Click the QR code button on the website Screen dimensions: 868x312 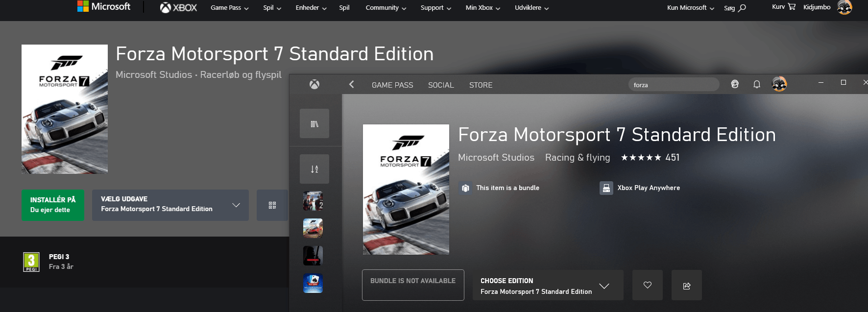coord(272,205)
